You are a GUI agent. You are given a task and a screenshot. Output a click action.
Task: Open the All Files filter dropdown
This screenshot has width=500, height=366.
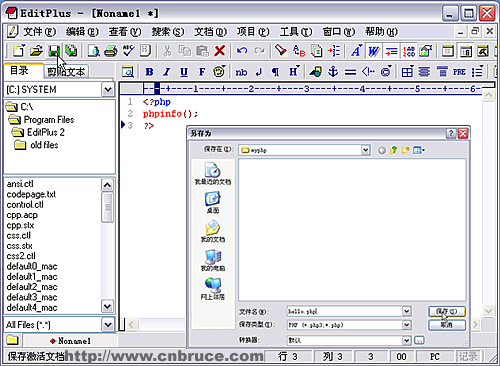[x=108, y=324]
